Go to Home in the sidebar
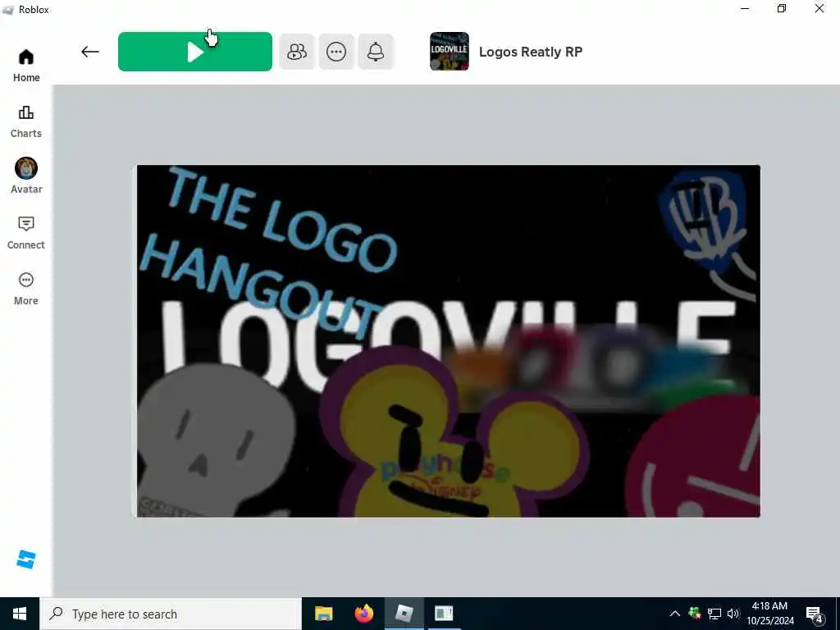840x630 pixels. 26,66
